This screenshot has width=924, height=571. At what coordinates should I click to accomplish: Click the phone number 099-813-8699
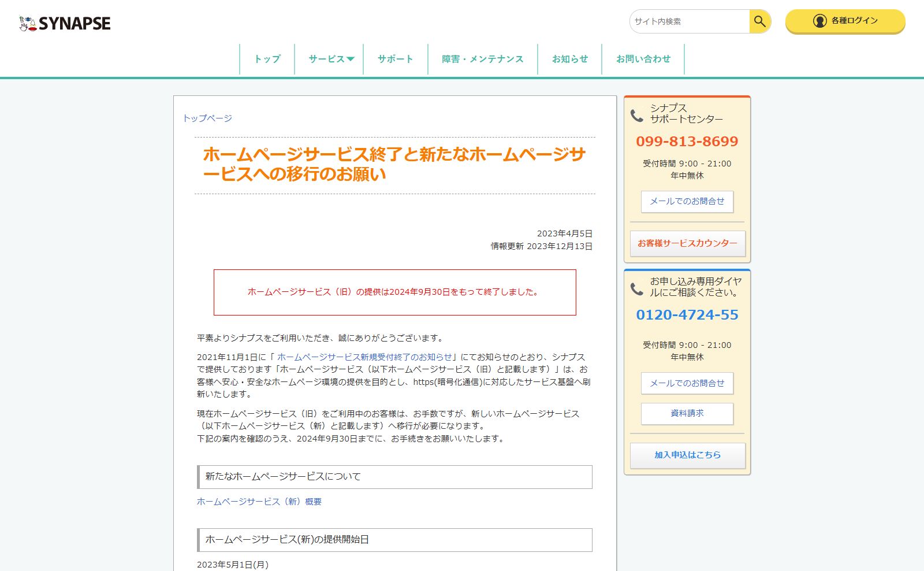pyautogui.click(x=687, y=142)
